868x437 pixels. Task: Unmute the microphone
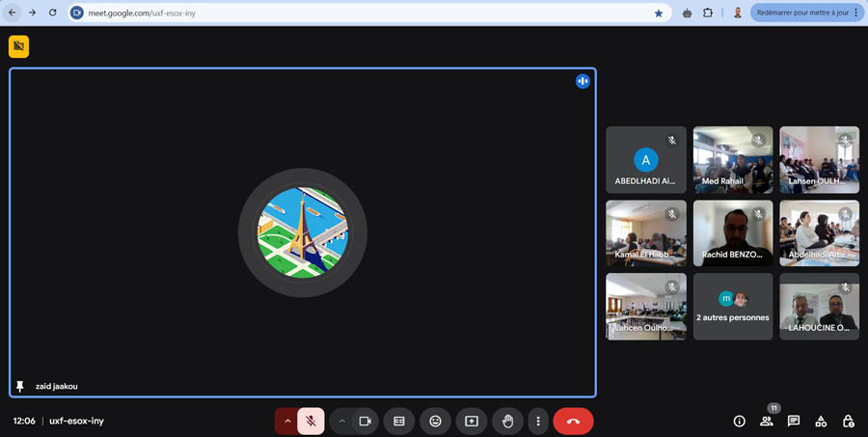click(x=311, y=422)
